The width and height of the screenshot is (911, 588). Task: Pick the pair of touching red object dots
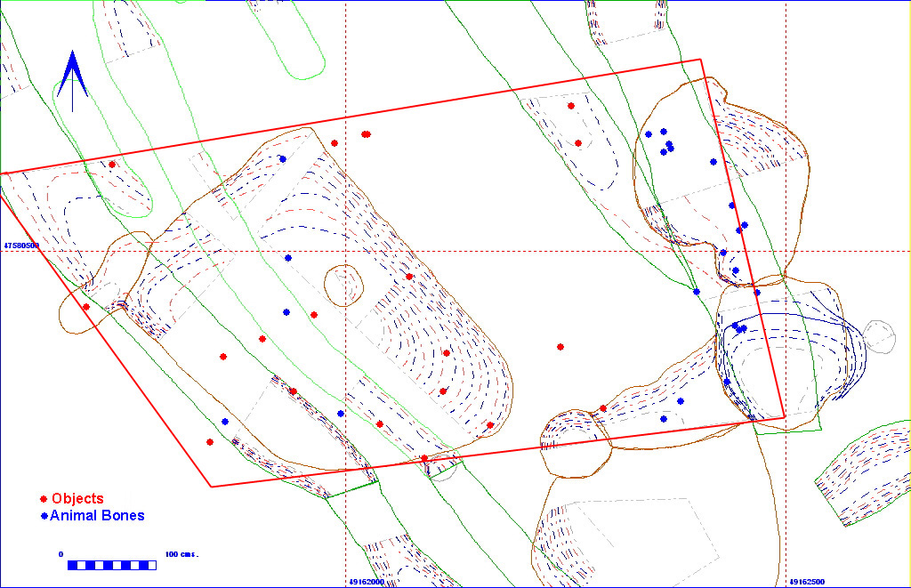pyautogui.click(x=366, y=134)
